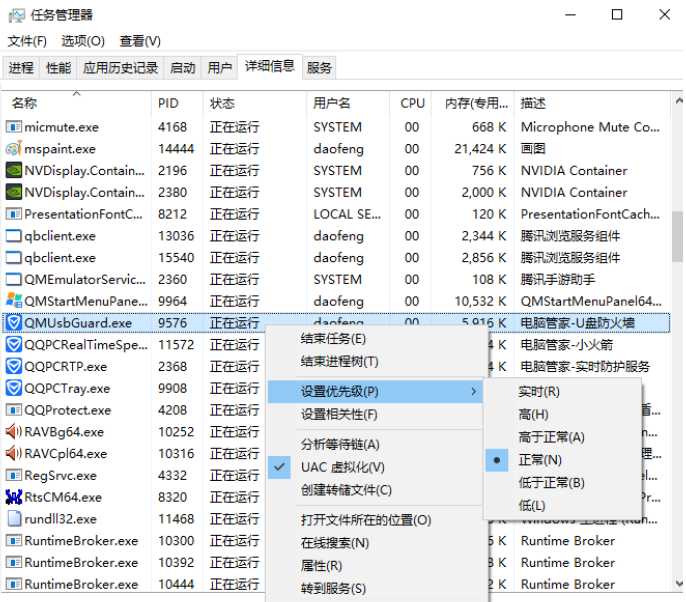Image resolution: width=686 pixels, height=602 pixels.
Task: Click the vertical scrollbar thumb
Action: pyautogui.click(x=678, y=236)
